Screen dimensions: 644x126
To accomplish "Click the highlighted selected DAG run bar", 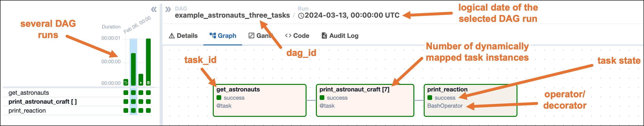I will [x=133, y=69].
